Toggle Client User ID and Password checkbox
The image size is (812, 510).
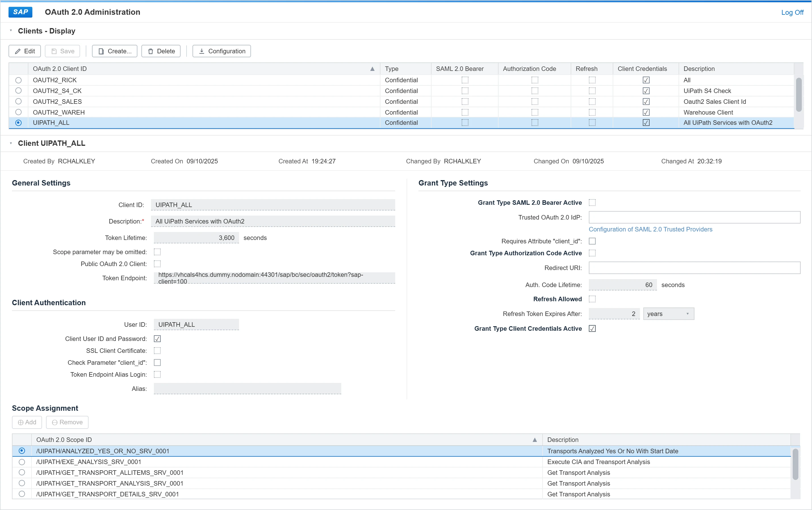coord(157,339)
